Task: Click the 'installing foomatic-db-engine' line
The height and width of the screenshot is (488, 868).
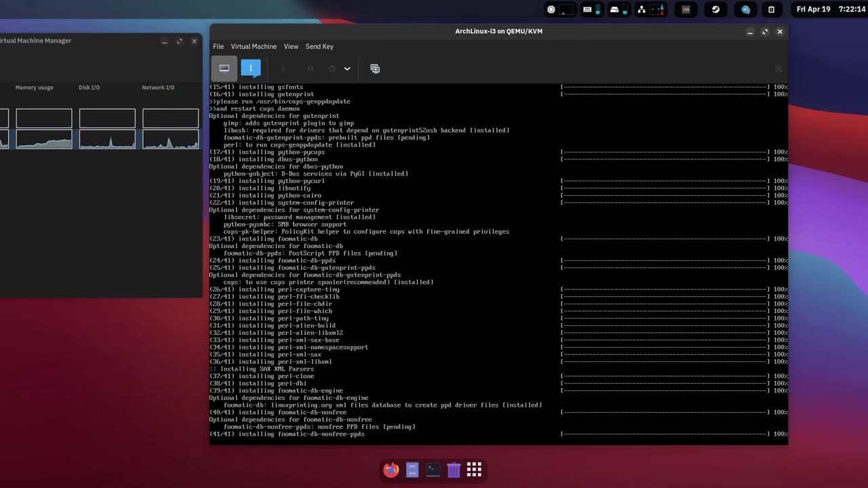Action: coord(276,390)
